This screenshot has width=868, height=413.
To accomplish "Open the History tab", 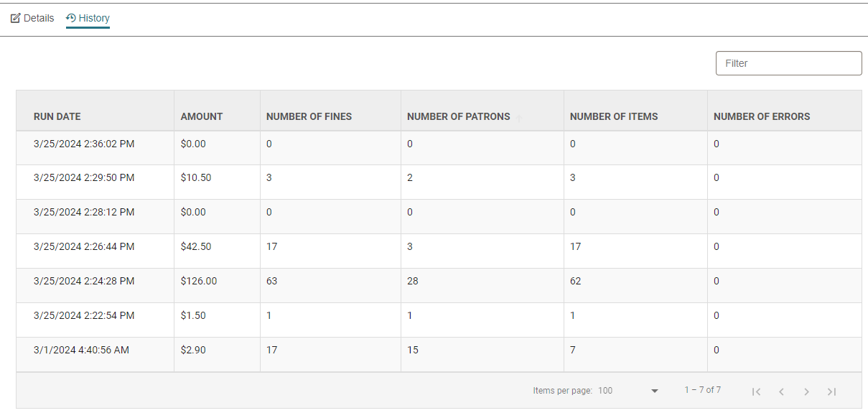I will [x=88, y=18].
